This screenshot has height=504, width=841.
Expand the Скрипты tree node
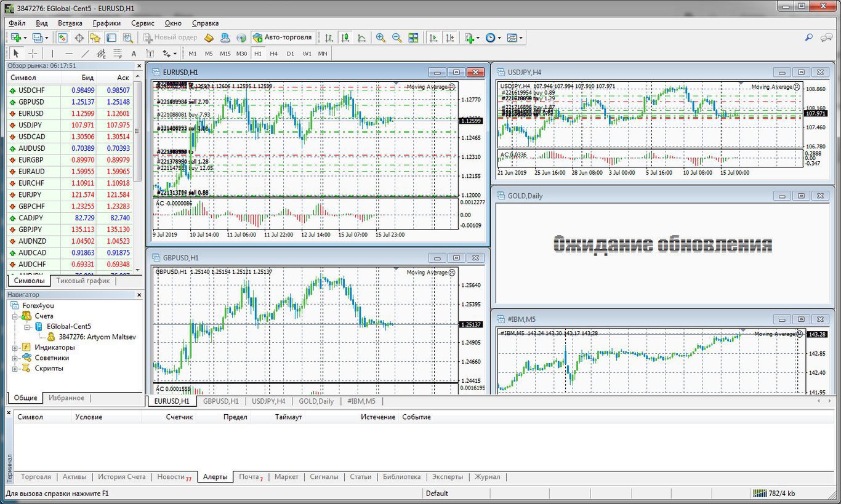[15, 368]
